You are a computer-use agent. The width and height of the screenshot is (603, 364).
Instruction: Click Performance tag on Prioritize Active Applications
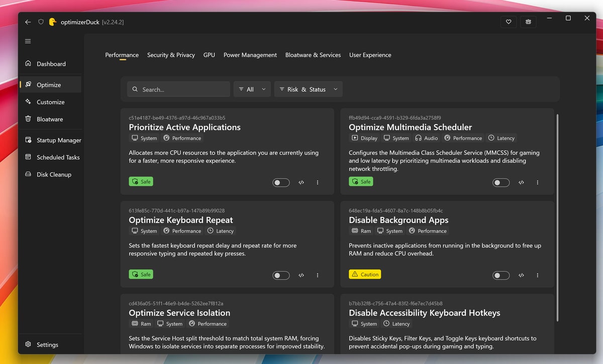[x=182, y=138]
